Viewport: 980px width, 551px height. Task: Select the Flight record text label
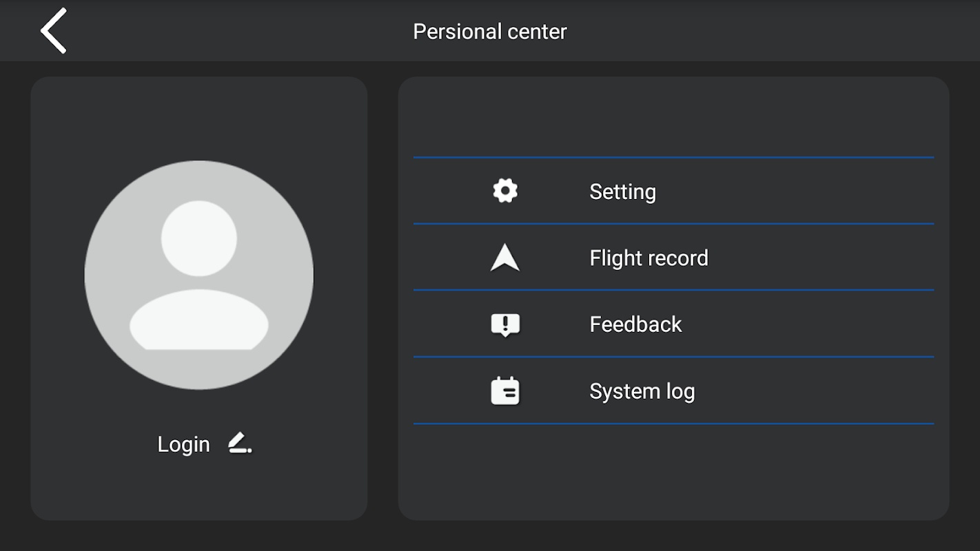(649, 258)
